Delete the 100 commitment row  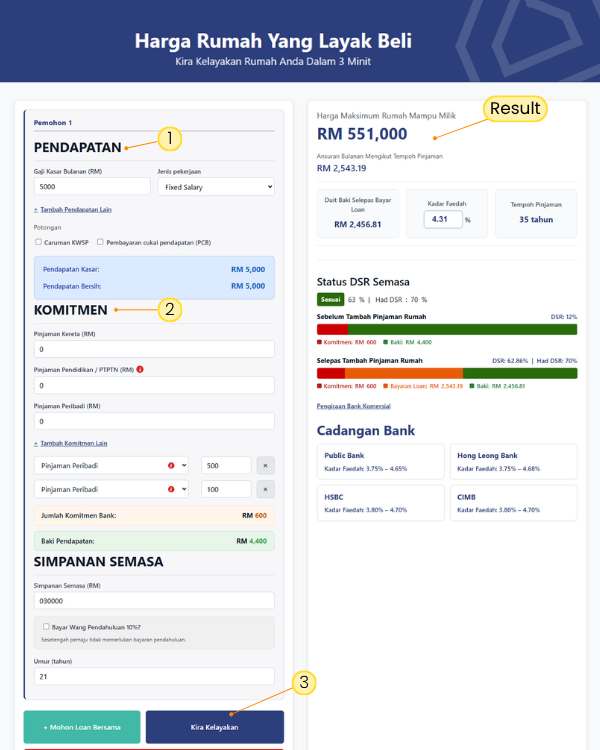265,489
